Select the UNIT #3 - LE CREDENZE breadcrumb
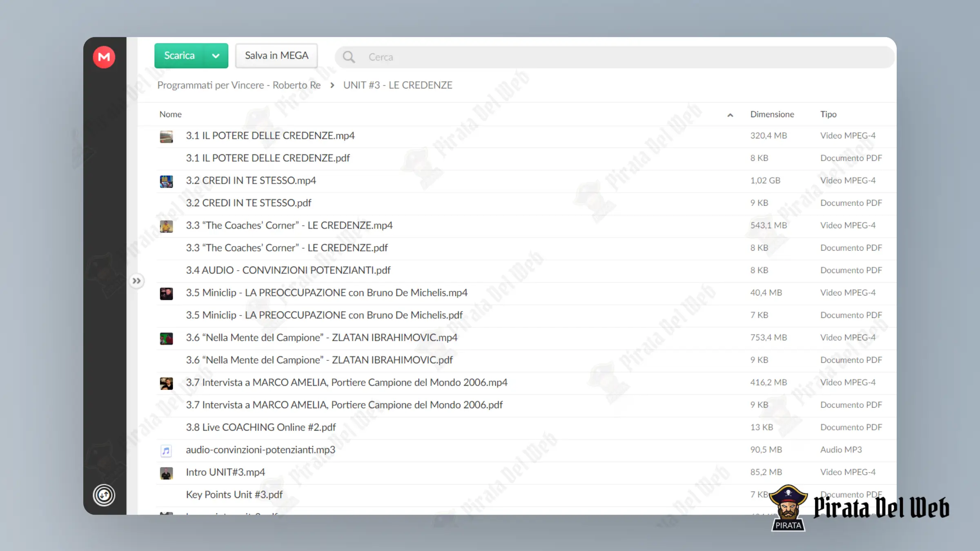Viewport: 980px width, 551px height. [x=398, y=85]
